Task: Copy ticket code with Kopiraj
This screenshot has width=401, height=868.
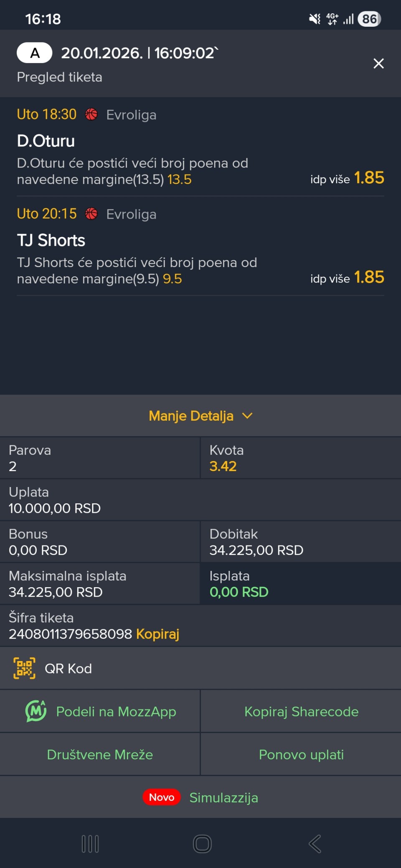Action: point(157,634)
